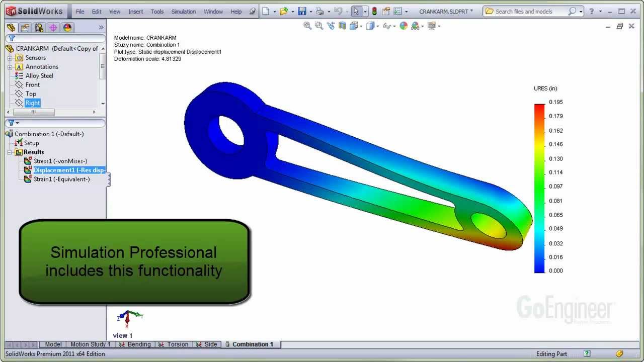Expand the feature manager tabs chevron

101,28
